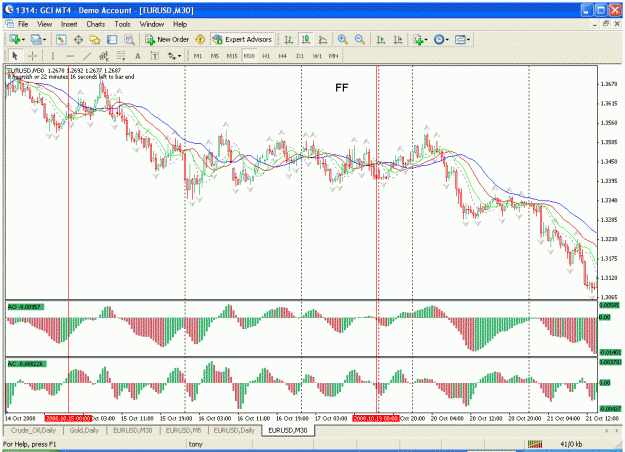Toggle the Navigator folder-star icon
Viewport: 625px width, 452px height.
(x=95, y=39)
